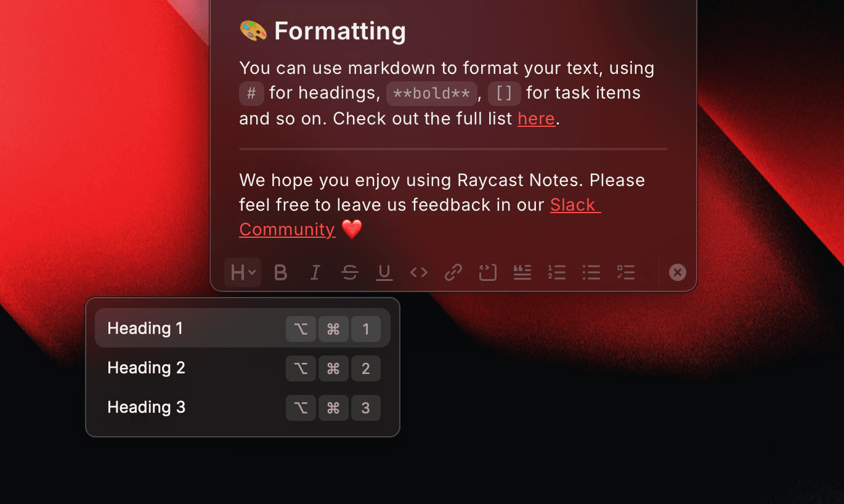Insert a bullet list
This screenshot has width=844, height=504.
coord(591,272)
